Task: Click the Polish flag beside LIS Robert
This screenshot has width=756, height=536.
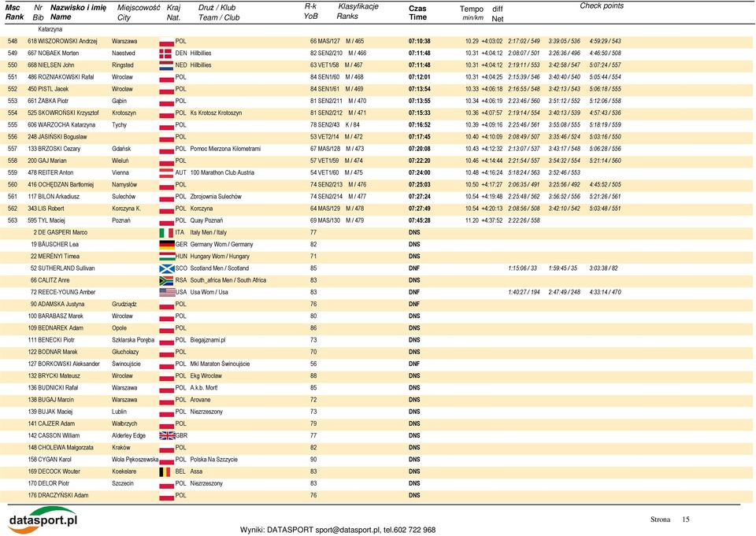Action: click(166, 209)
